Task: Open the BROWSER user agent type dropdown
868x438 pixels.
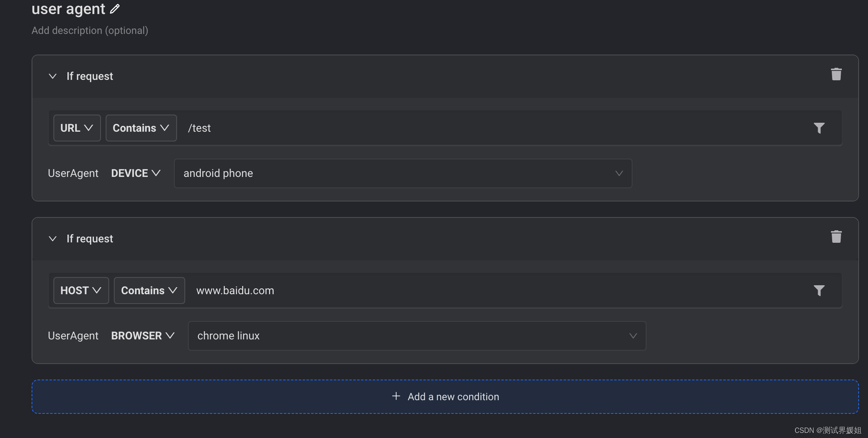Action: coord(143,336)
